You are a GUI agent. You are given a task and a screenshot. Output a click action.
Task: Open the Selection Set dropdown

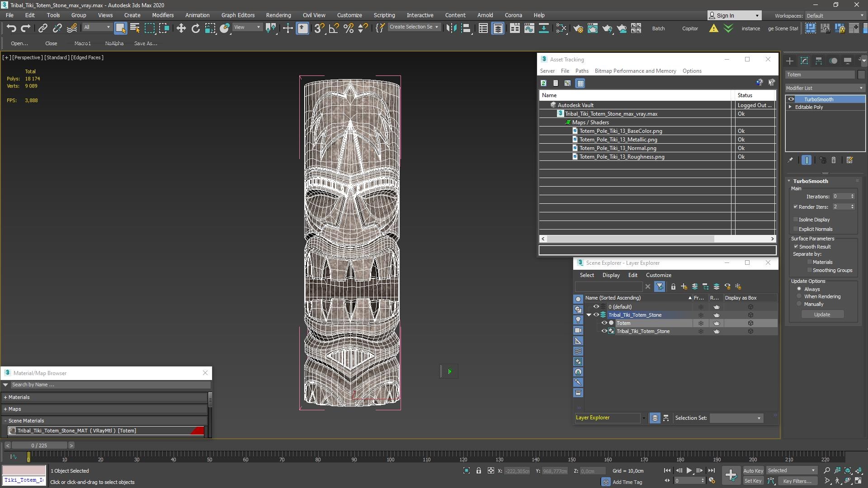click(736, 418)
